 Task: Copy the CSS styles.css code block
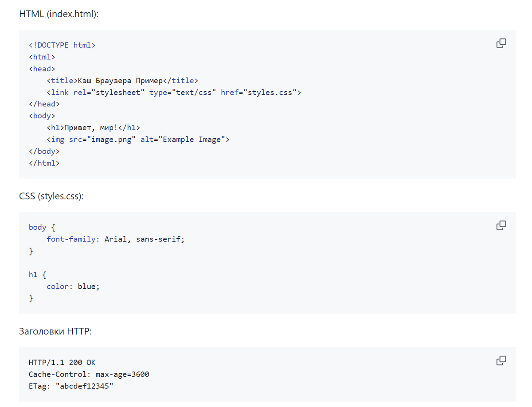click(501, 225)
